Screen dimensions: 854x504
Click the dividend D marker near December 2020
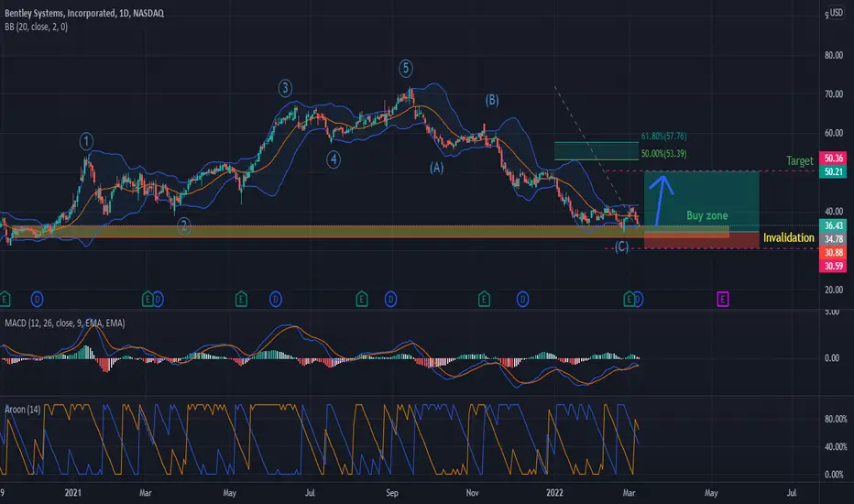tap(37, 299)
